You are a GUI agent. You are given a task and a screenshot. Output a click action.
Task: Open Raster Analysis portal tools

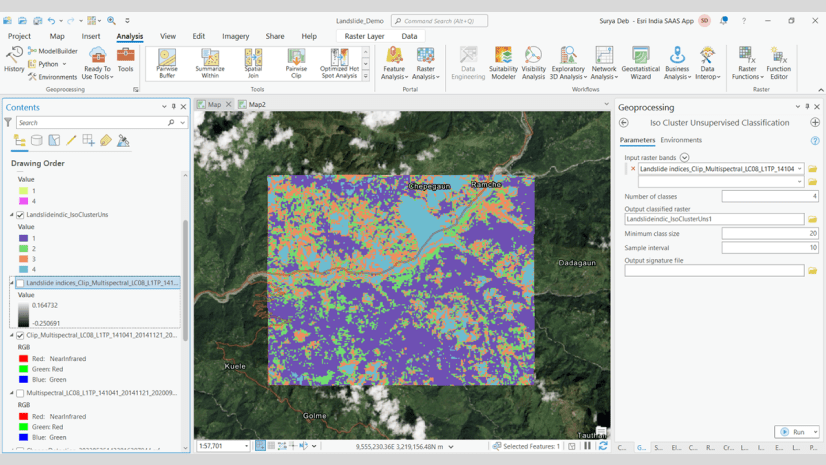[x=426, y=63]
